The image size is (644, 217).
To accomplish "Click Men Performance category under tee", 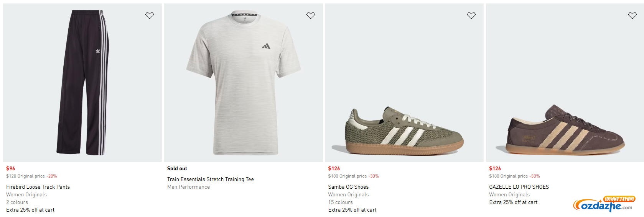I will [188, 187].
